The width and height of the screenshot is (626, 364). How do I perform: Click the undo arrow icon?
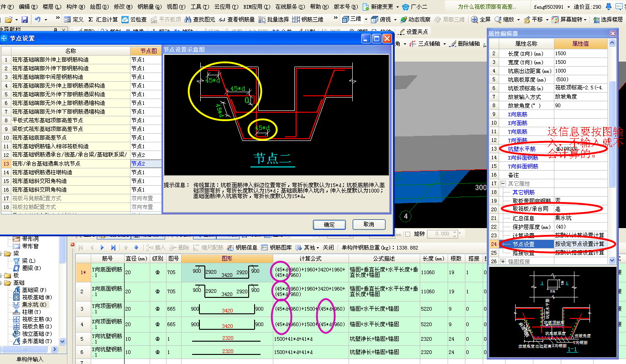coord(38,20)
